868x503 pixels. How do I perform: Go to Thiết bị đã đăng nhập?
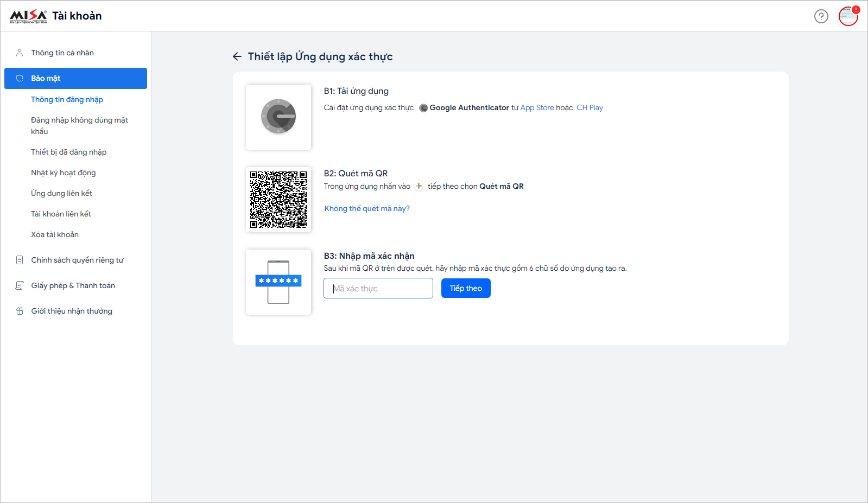(68, 152)
